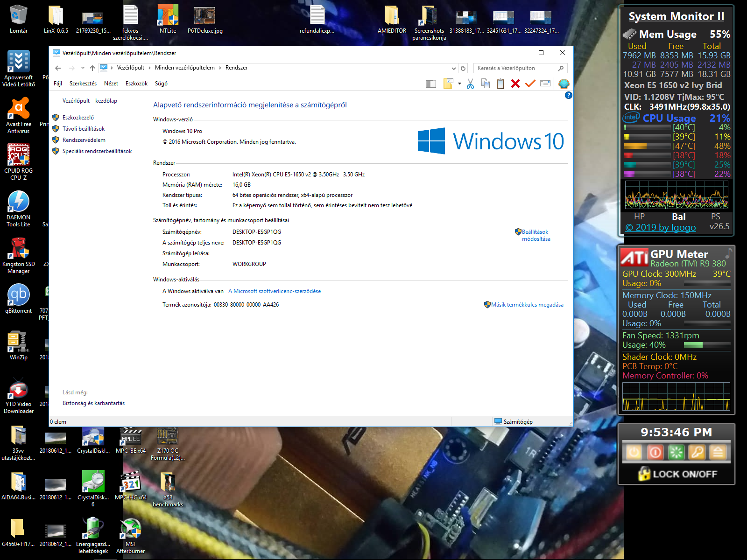Expand the address bar history dropdown
The width and height of the screenshot is (747, 560).
point(453,68)
